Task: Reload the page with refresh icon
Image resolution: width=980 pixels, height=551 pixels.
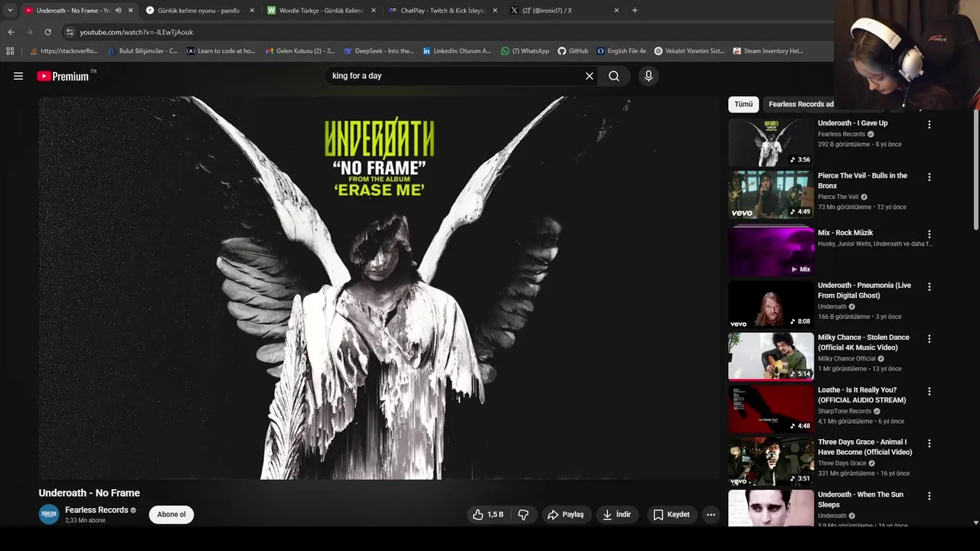Action: 47,32
